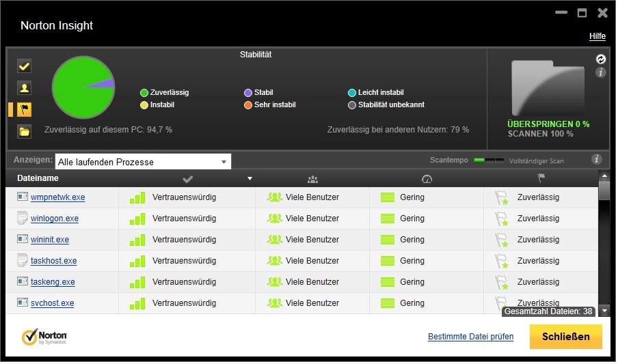
Task: Click the file icon of taskhost.exe
Action: point(23,261)
